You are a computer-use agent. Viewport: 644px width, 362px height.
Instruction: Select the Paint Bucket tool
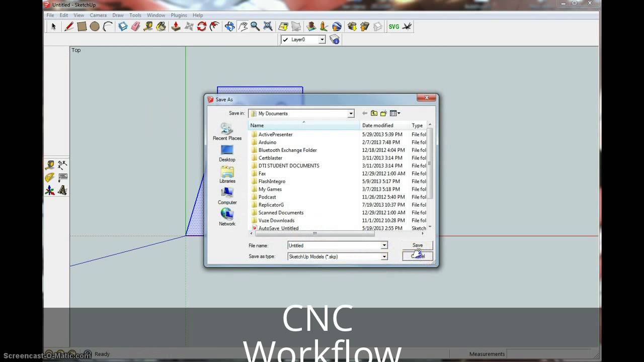click(x=161, y=27)
